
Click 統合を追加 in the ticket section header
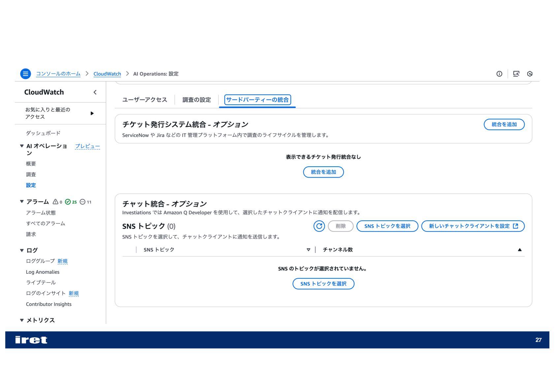504,125
